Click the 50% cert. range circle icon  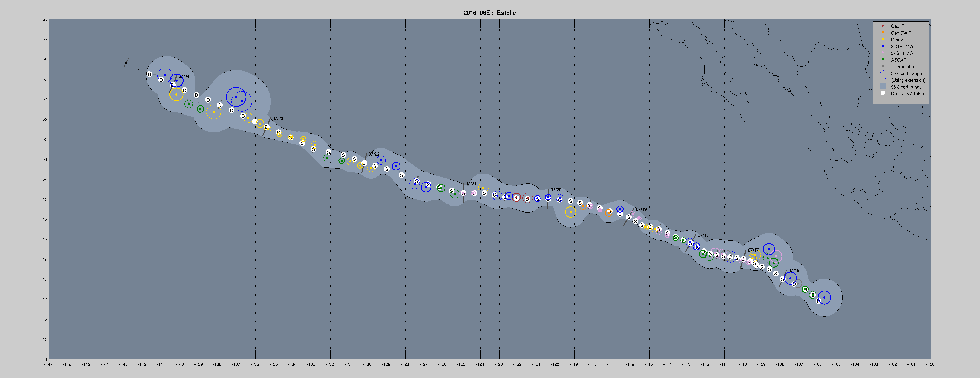tap(883, 73)
